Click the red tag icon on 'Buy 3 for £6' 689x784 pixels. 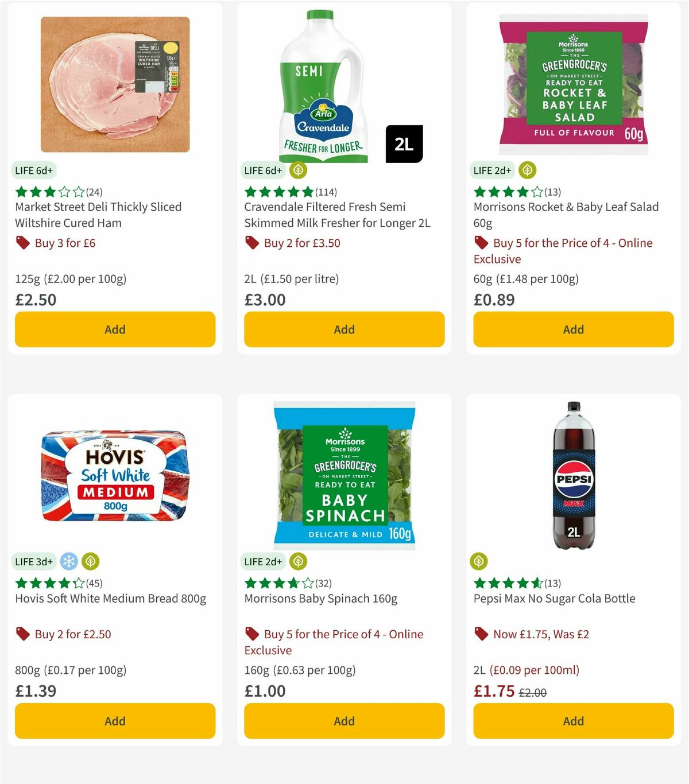22,243
